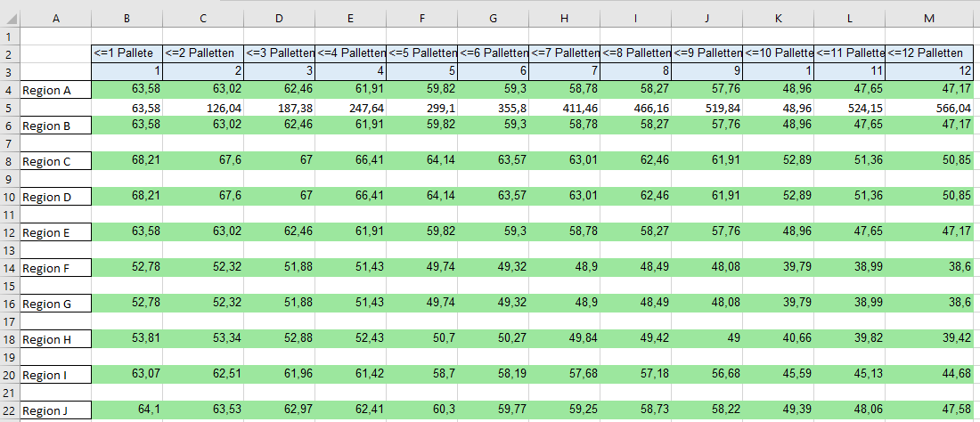This screenshot has height=422, width=980.
Task: Click cell with value 355,8
Action: pyautogui.click(x=494, y=108)
